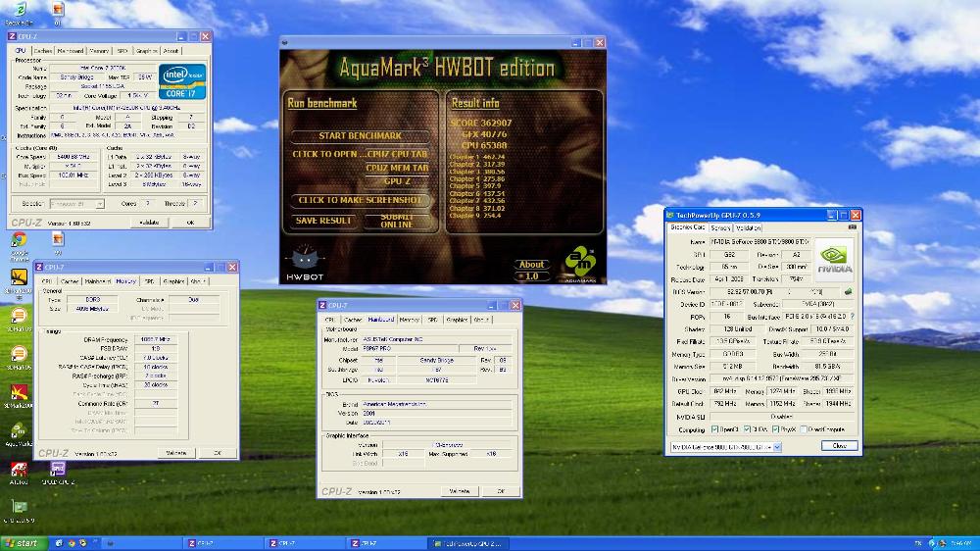Click the first CPU-Z taskbar button
Viewport: 980px width, 551px height.
coord(222,543)
